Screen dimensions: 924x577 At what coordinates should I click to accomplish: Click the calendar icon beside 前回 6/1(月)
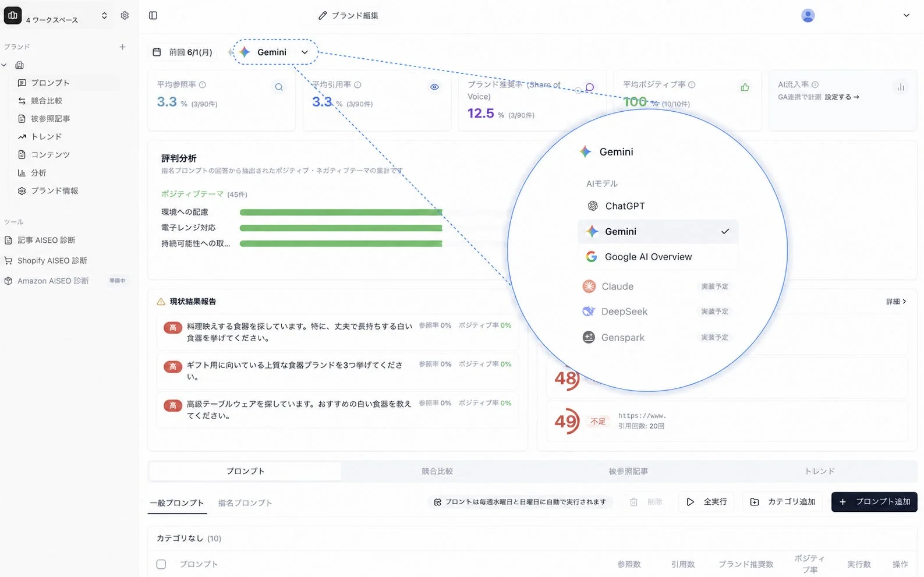pos(157,52)
